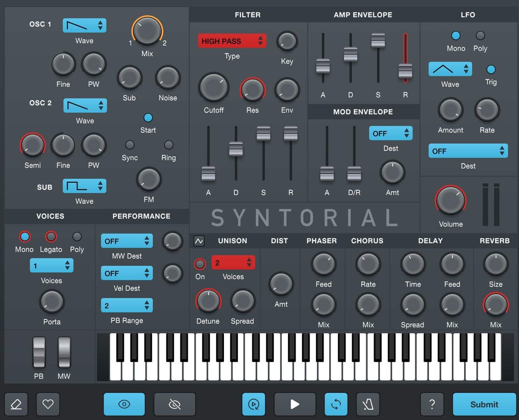Viewport: 519px width, 420px height.
Task: Click the Noise knob
Action: tap(168, 78)
